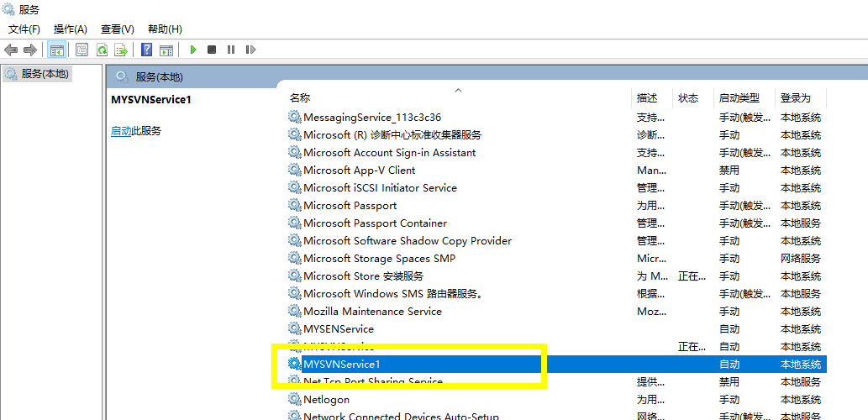The width and height of the screenshot is (868, 420).
Task: Toggle the show/hide console tree icon
Action: point(56,50)
